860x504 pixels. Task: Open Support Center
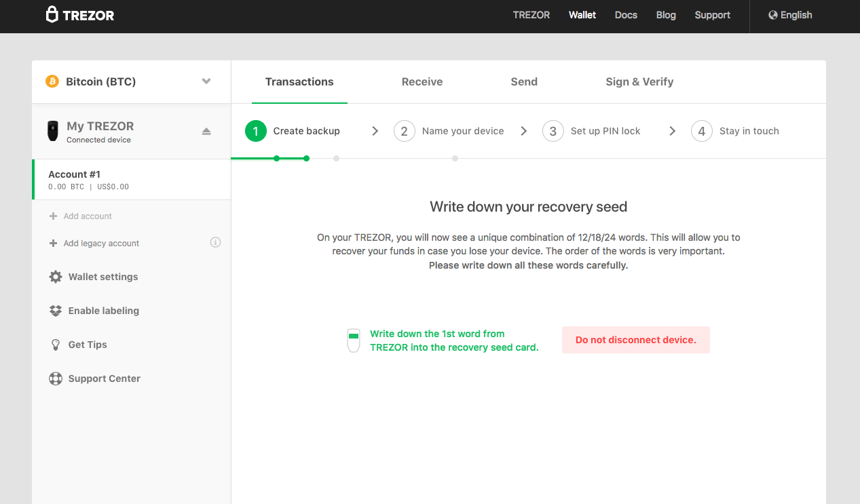pyautogui.click(x=105, y=379)
